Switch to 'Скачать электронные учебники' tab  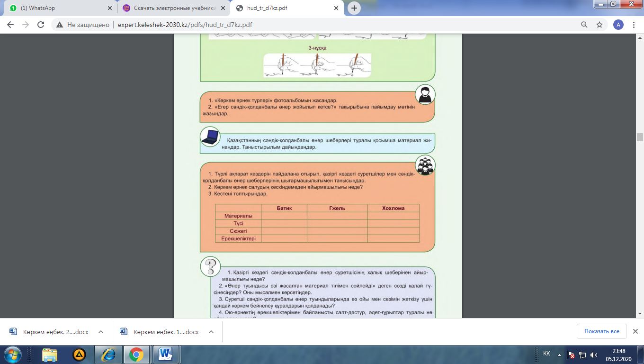click(173, 8)
